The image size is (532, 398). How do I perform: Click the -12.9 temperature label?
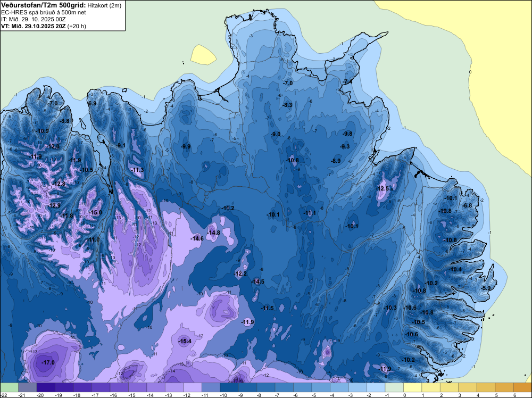(54, 205)
